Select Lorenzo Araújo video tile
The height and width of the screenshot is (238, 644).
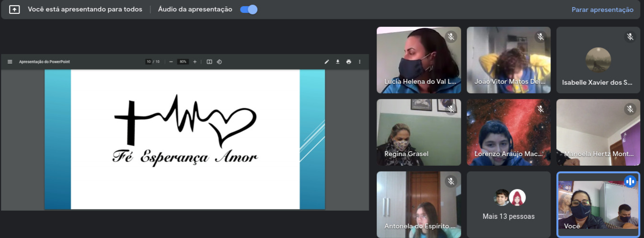point(508,132)
